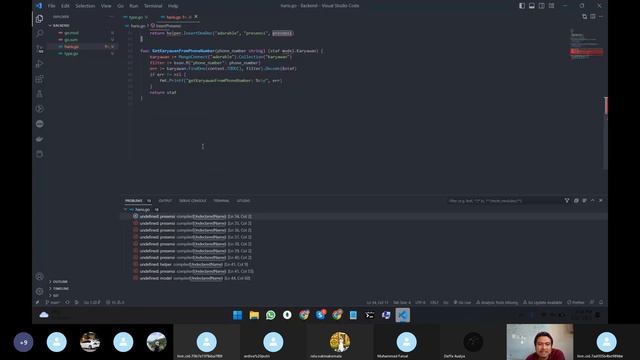Collapse all problems in the panel
640x360 pixels.
click(x=576, y=200)
